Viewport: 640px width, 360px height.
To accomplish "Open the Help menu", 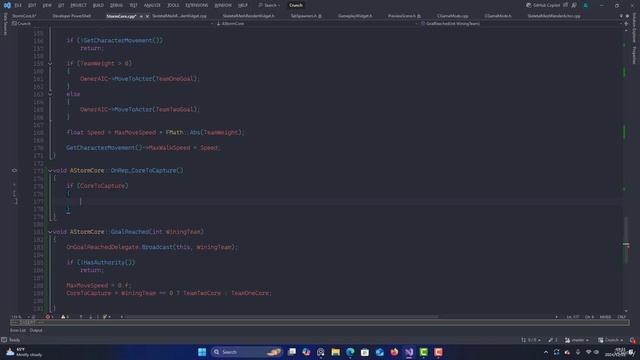I will coord(243,5).
